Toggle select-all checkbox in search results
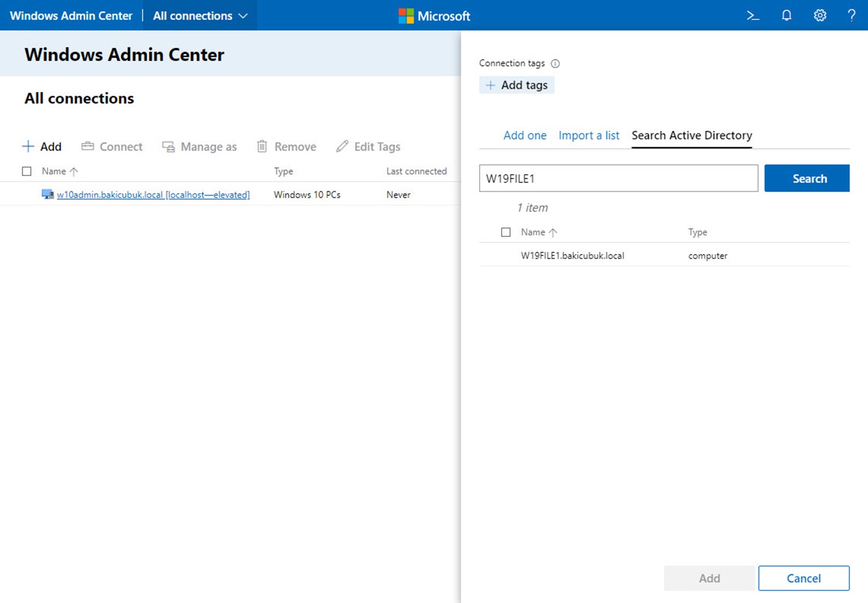The height and width of the screenshot is (603, 868). 506,232
